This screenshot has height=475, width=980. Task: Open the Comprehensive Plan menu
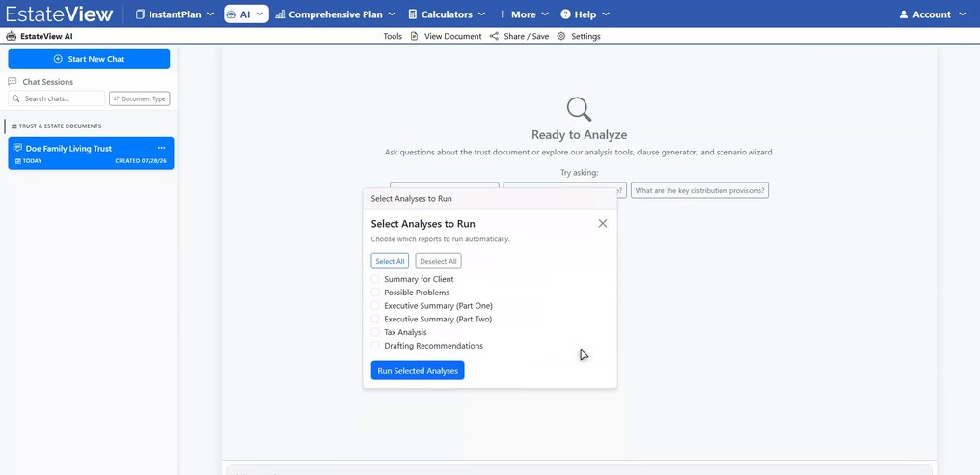pyautogui.click(x=335, y=14)
